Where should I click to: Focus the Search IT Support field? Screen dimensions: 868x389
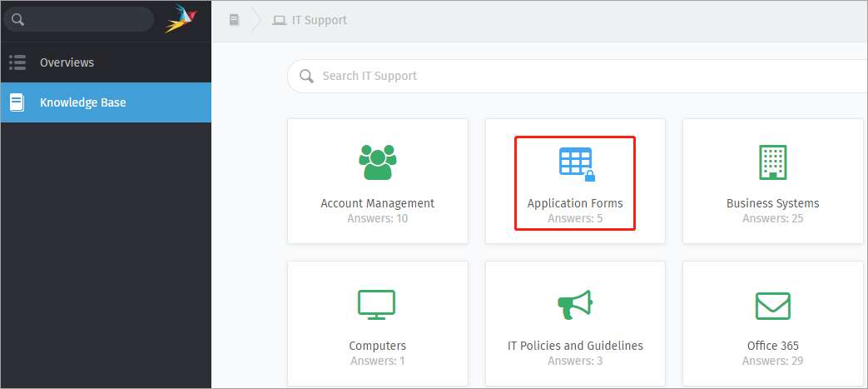pos(578,76)
